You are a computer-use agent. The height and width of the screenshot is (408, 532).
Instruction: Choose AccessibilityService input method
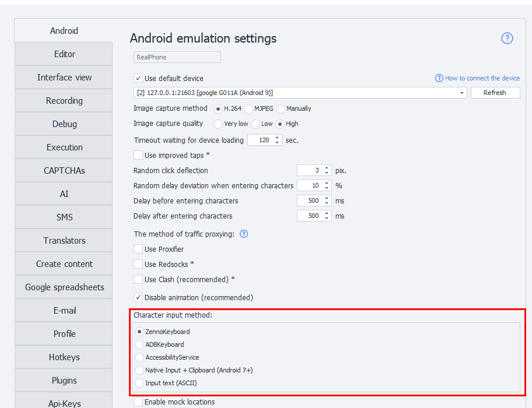coord(139,357)
